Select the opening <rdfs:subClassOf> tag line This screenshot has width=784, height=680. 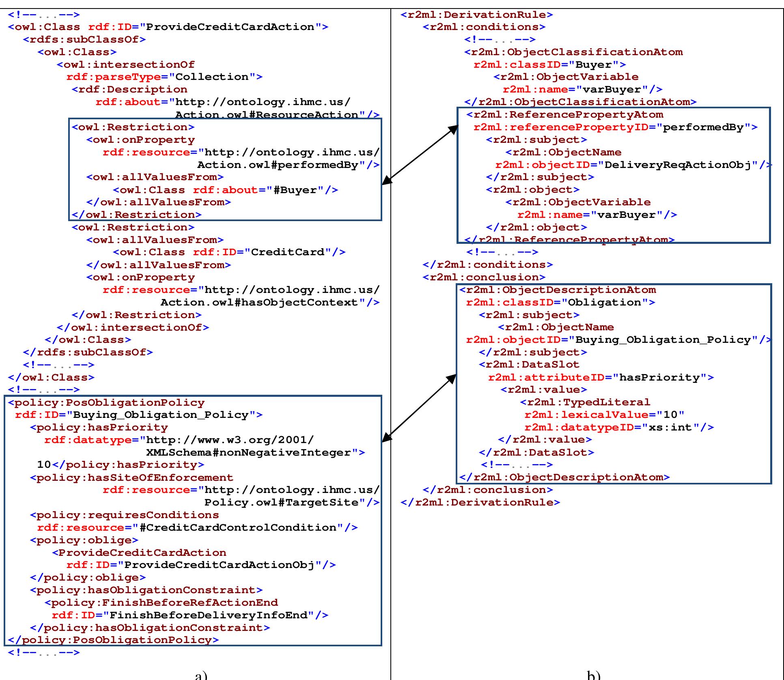[84, 40]
